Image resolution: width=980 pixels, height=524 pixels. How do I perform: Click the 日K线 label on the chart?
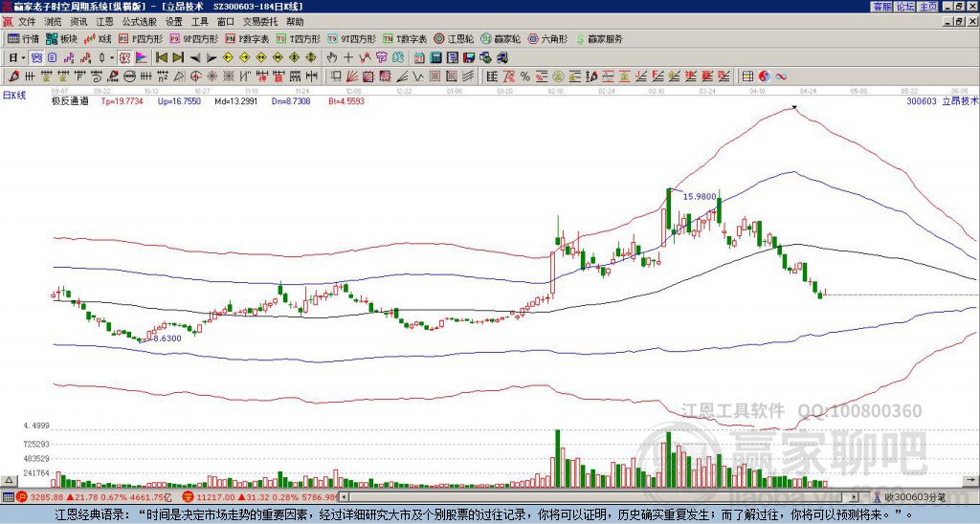coord(13,95)
